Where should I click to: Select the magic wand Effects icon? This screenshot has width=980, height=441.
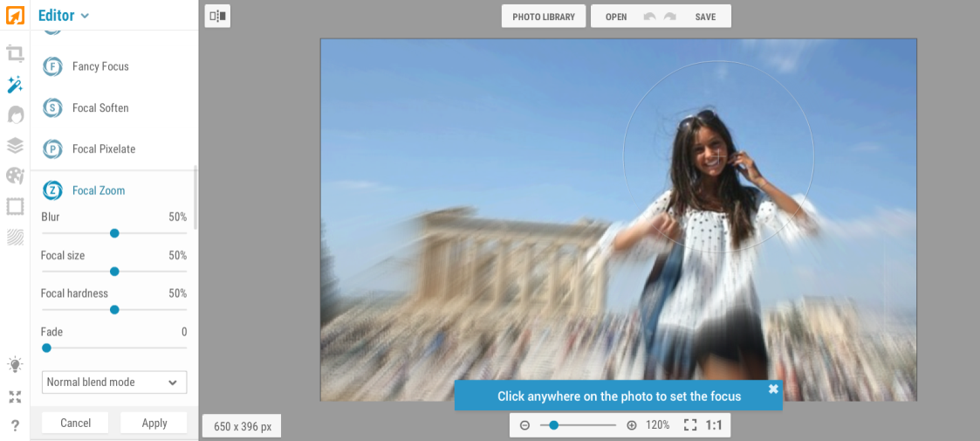point(15,85)
